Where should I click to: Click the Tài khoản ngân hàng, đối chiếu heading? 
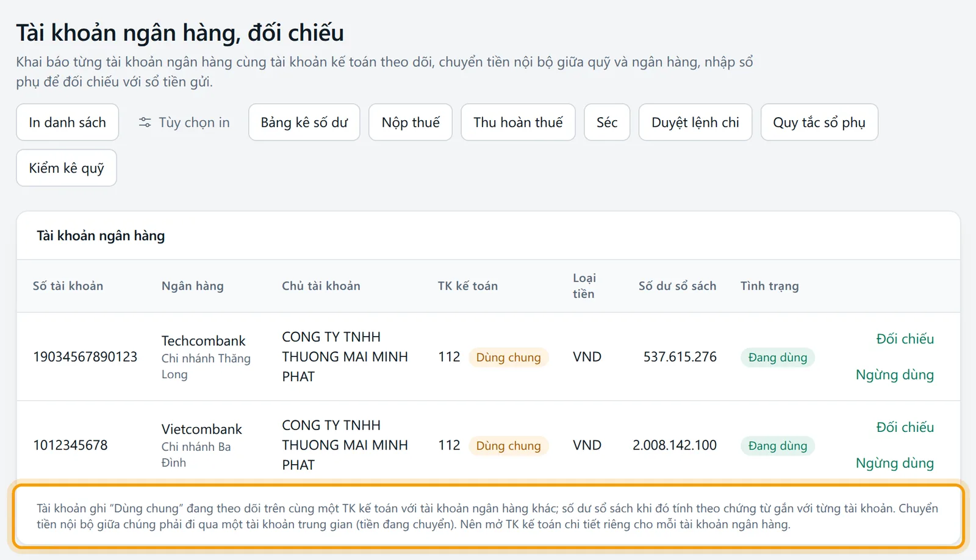click(x=180, y=33)
